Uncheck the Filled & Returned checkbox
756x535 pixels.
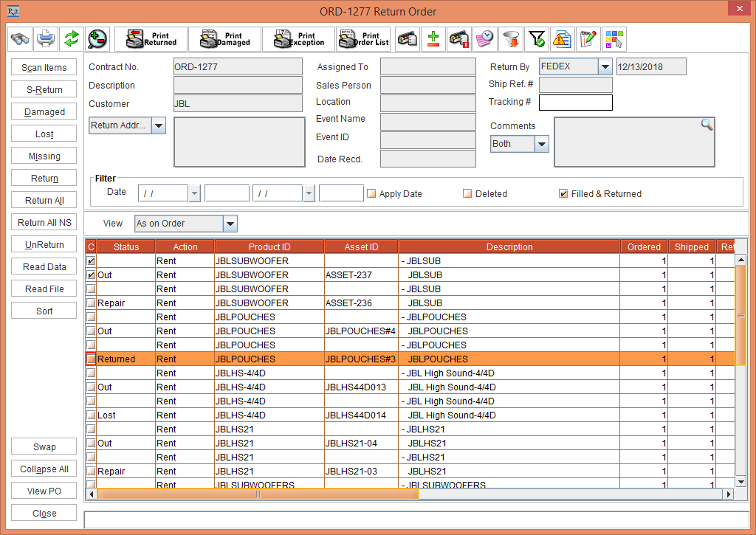point(563,194)
